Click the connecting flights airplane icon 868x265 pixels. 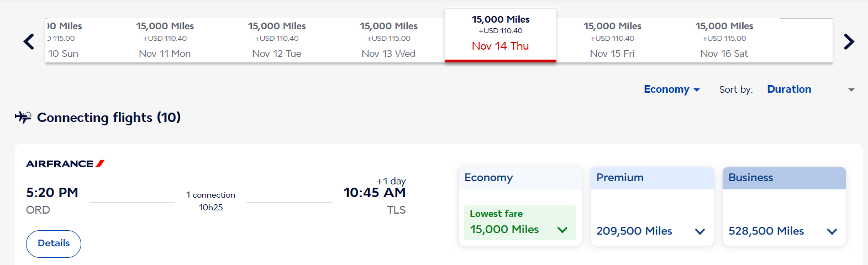[23, 117]
